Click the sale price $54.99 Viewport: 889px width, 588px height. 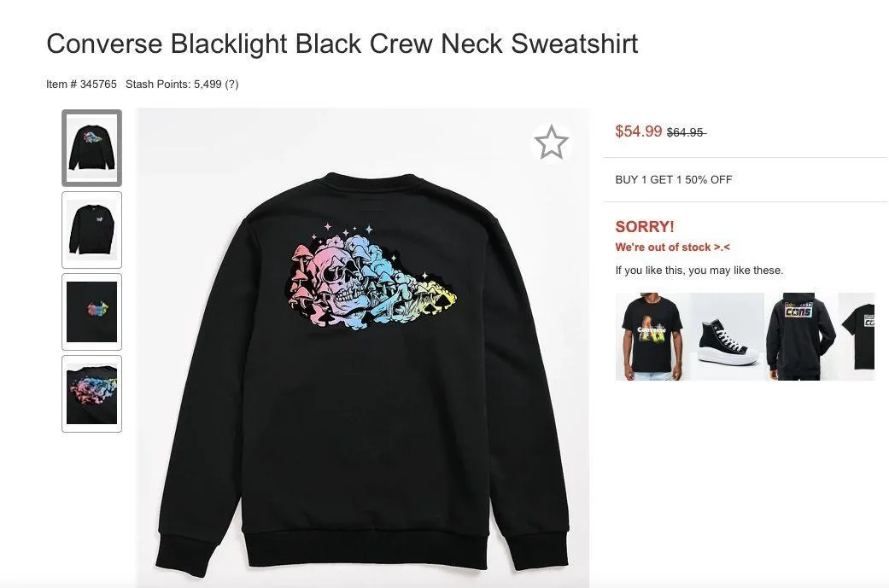click(x=638, y=131)
